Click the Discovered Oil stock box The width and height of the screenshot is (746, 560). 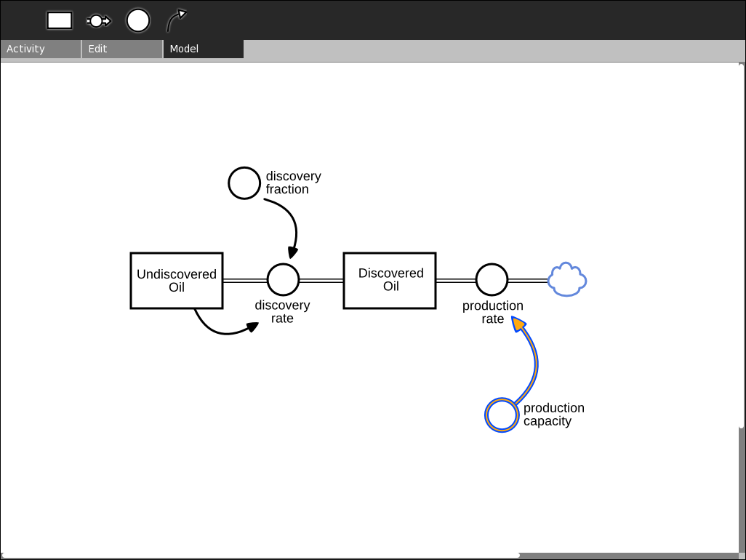tap(390, 281)
